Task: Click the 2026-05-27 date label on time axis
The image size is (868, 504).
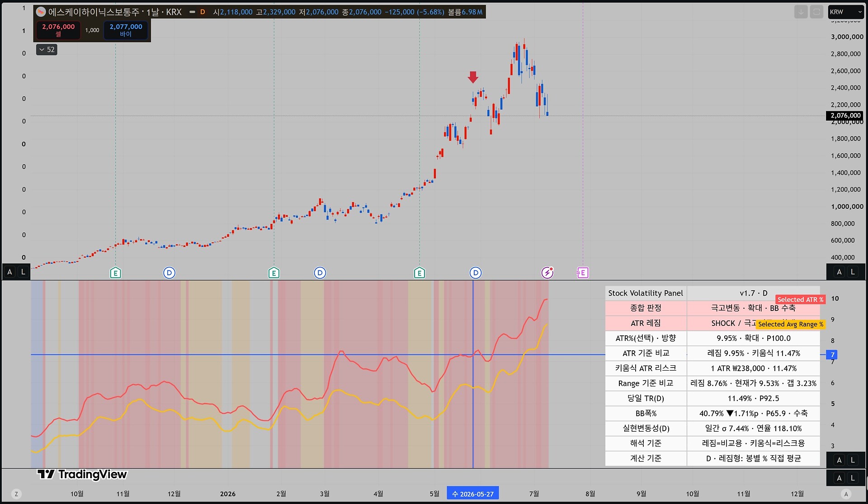Action: tap(473, 494)
